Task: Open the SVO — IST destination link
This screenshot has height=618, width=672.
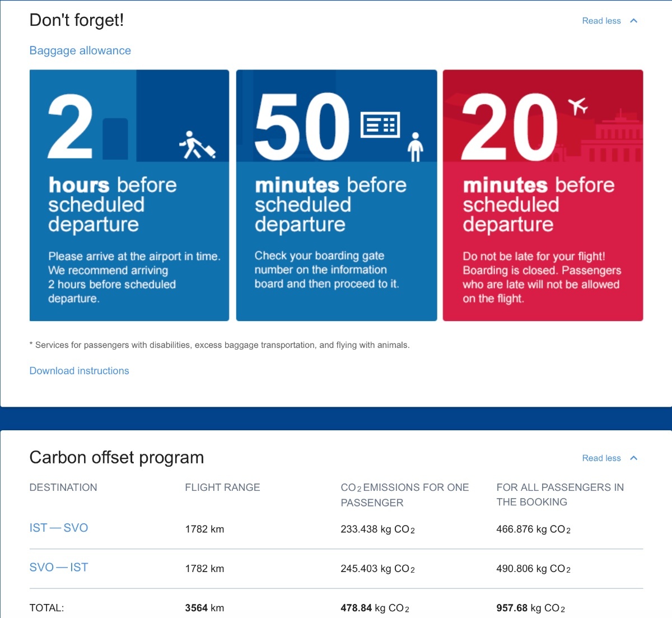Action: pyautogui.click(x=59, y=567)
